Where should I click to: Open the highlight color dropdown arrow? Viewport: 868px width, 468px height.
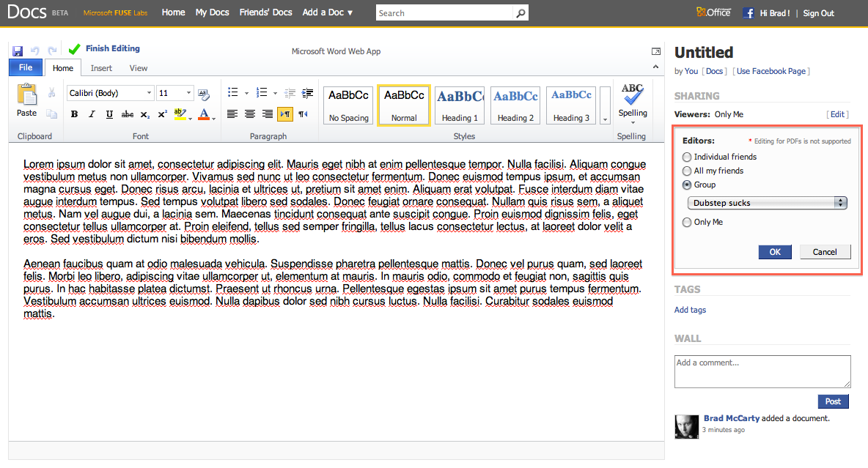[x=190, y=118]
